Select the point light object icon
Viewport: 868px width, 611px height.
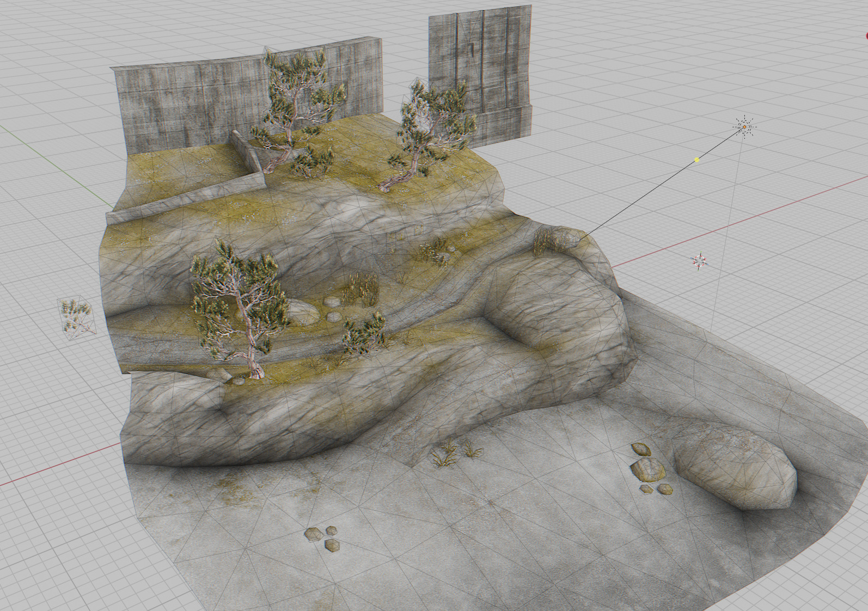pyautogui.click(x=744, y=127)
